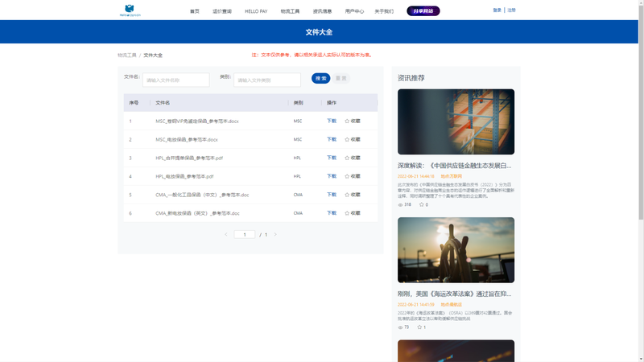
Task: Favorite the MSC_电放保函 file via star
Action: [x=347, y=139]
